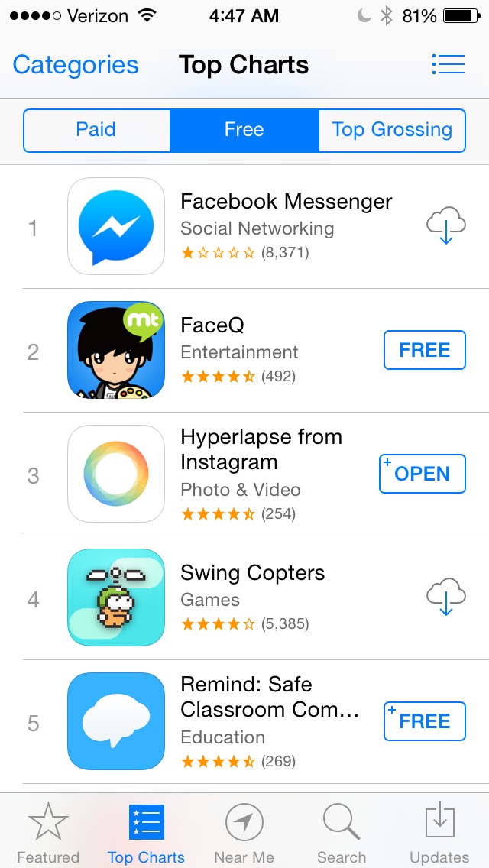Tap OPEN for Hyperlapse
The image size is (489, 868).
click(423, 474)
